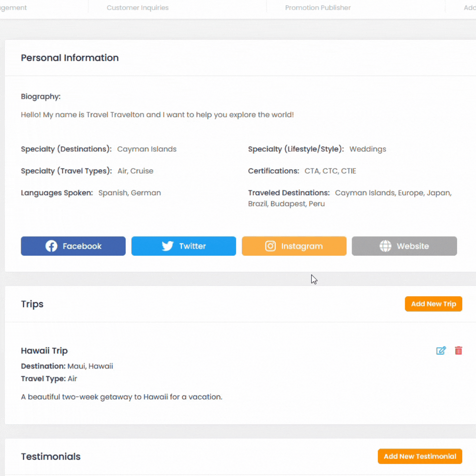Open the Customer Inquiries tab
476x476 pixels.
138,7
